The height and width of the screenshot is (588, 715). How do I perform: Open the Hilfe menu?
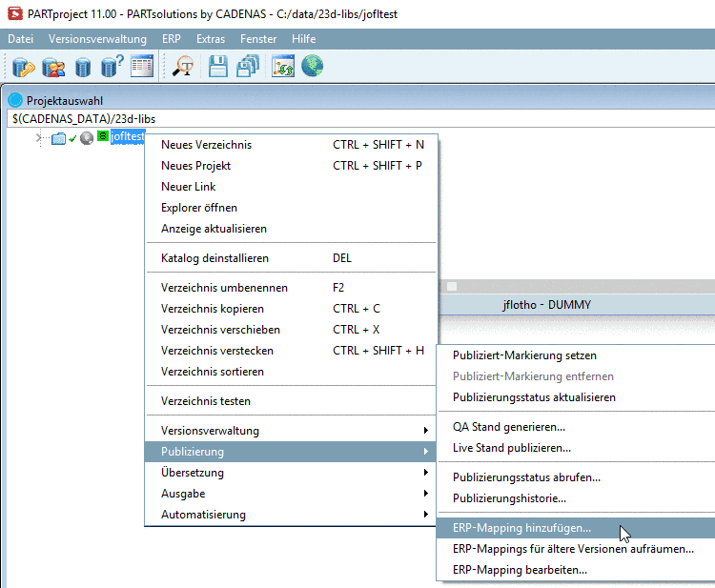[304, 39]
